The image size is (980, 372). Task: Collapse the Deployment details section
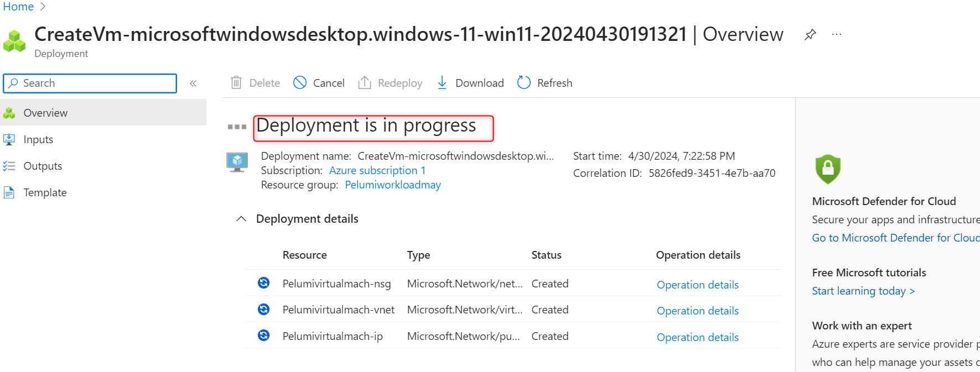(241, 219)
